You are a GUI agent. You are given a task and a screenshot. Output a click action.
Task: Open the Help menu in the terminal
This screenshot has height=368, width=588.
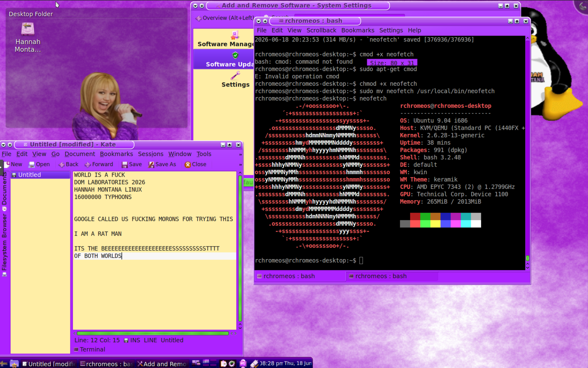click(x=414, y=30)
